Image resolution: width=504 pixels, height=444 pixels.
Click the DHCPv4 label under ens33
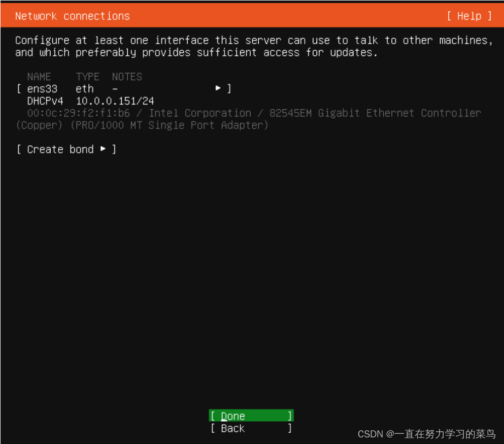click(x=45, y=101)
